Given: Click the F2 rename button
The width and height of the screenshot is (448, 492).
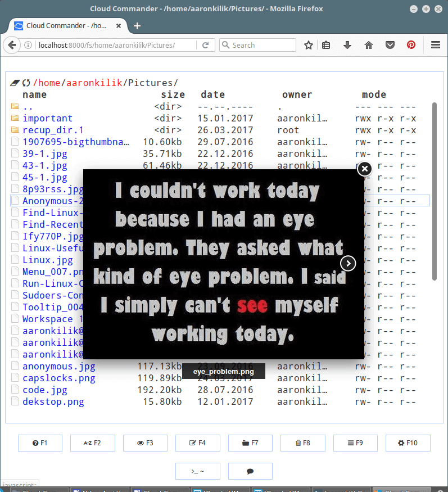Looking at the screenshot, I should (93, 443).
